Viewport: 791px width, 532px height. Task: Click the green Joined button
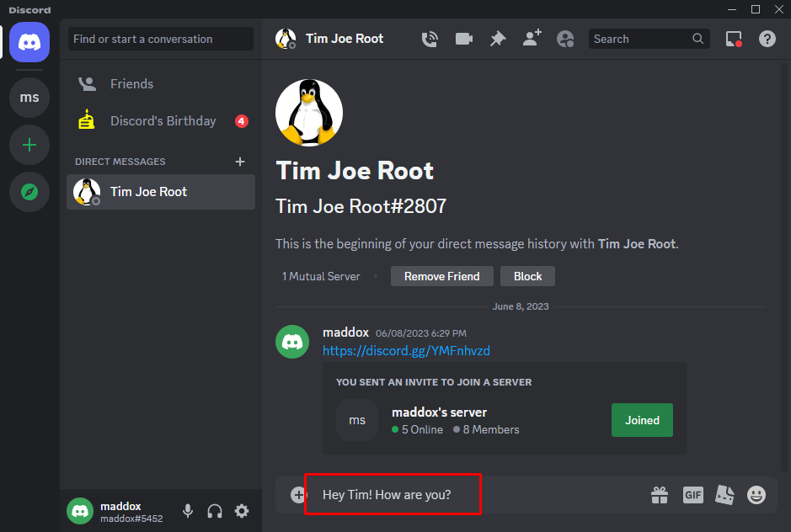[x=642, y=420]
